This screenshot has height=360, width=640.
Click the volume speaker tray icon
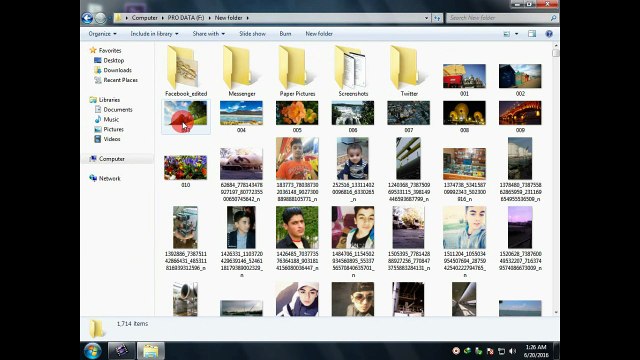coord(513,351)
